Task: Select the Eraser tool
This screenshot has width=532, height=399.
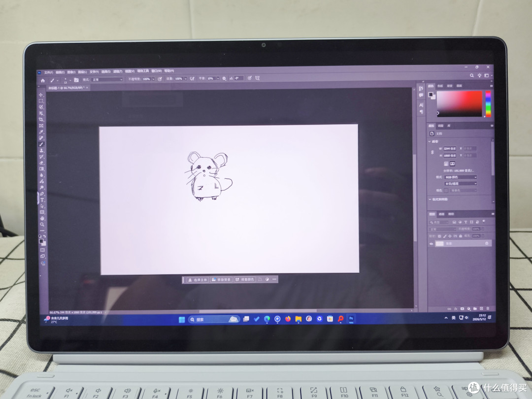Action: tap(41, 163)
